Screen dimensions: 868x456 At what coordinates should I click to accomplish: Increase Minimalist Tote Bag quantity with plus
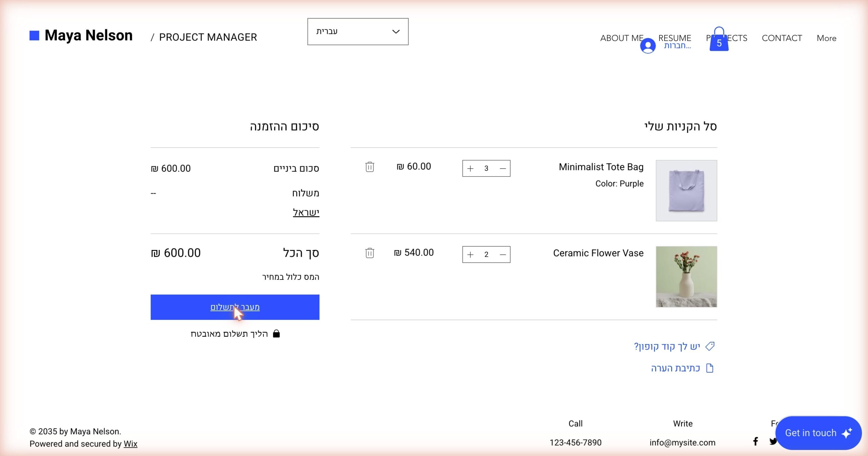tap(470, 168)
